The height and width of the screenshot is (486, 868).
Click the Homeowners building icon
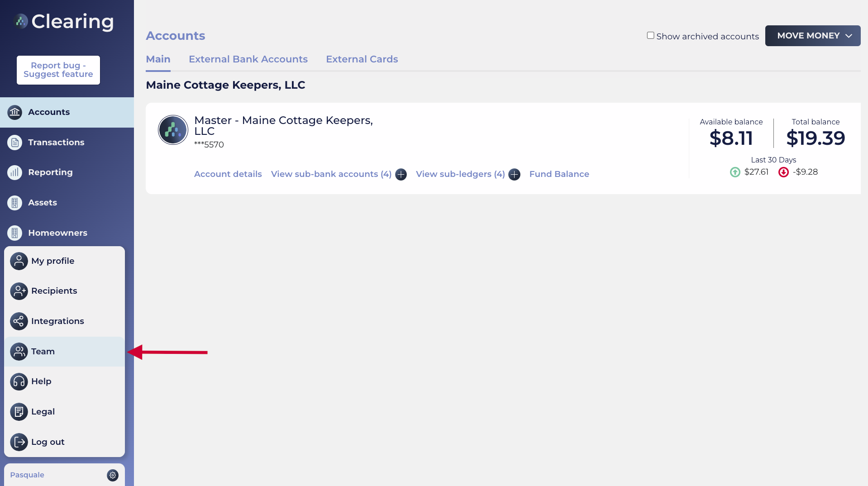[x=14, y=233]
